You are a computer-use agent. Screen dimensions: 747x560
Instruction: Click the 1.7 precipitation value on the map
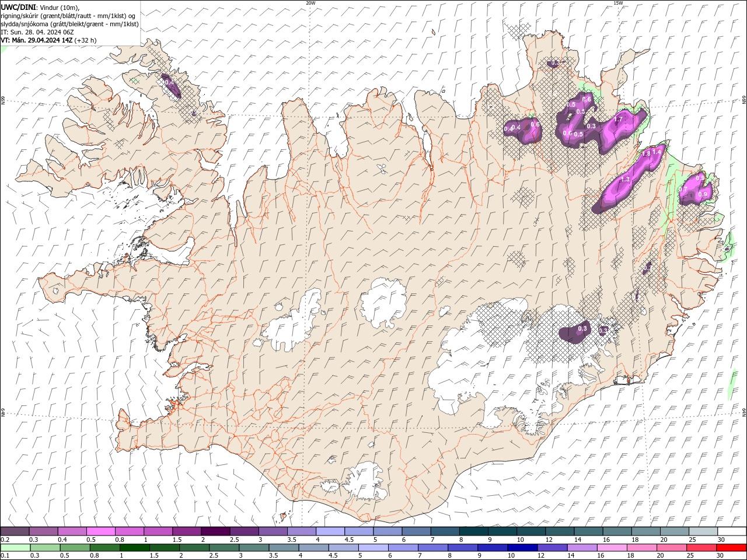point(619,119)
